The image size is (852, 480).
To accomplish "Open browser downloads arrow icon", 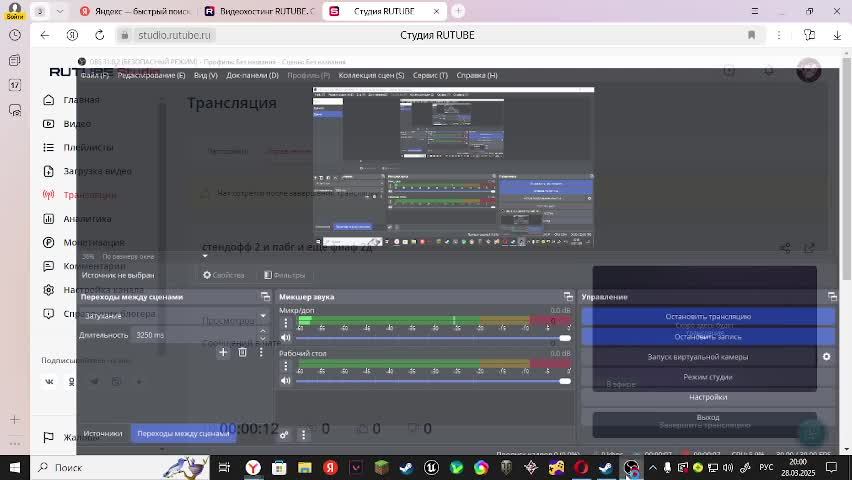I will click(837, 35).
